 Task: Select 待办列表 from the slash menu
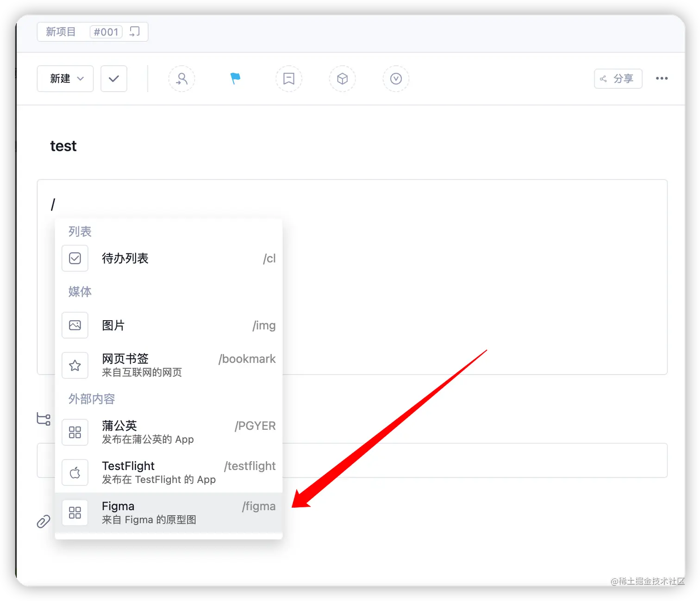click(x=169, y=258)
